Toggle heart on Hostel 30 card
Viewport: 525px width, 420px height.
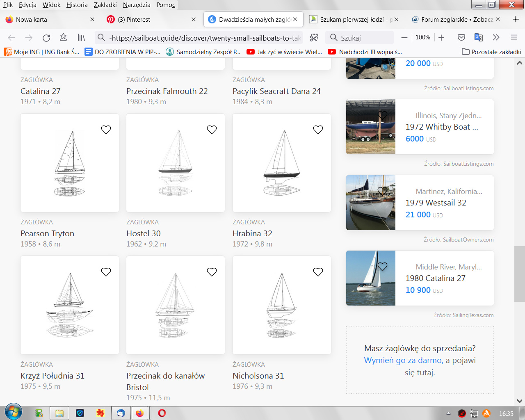coord(212,130)
